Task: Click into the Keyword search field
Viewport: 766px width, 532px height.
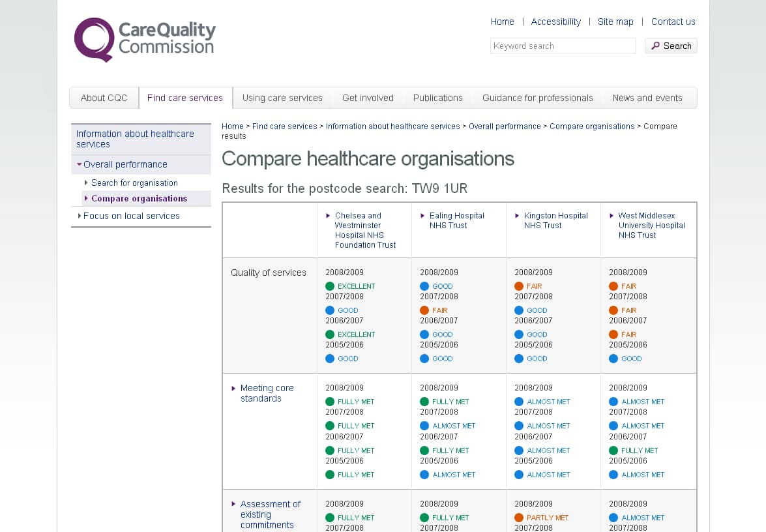Action: coord(563,46)
